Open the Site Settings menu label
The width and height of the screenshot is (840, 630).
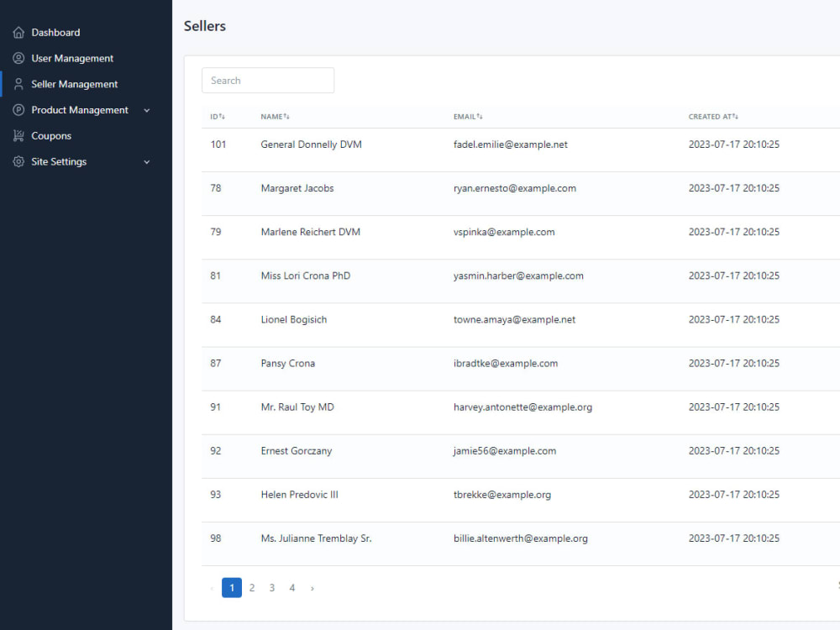point(59,162)
